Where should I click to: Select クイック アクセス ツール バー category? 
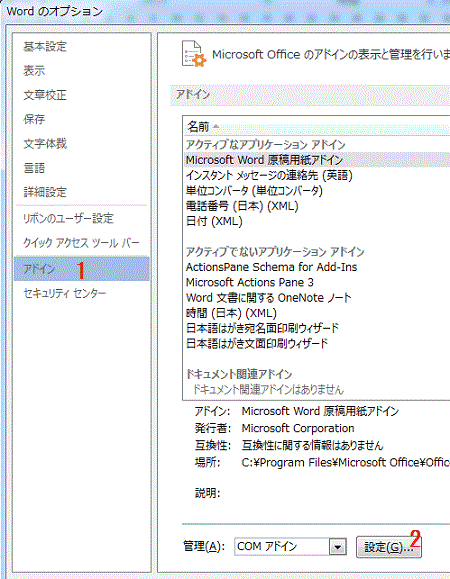point(82,243)
